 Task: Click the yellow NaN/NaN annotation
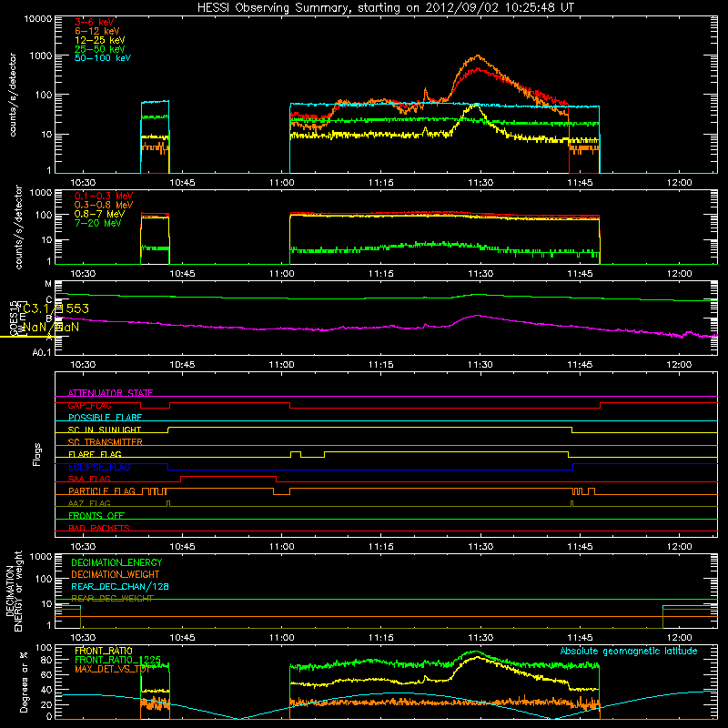(x=51, y=328)
